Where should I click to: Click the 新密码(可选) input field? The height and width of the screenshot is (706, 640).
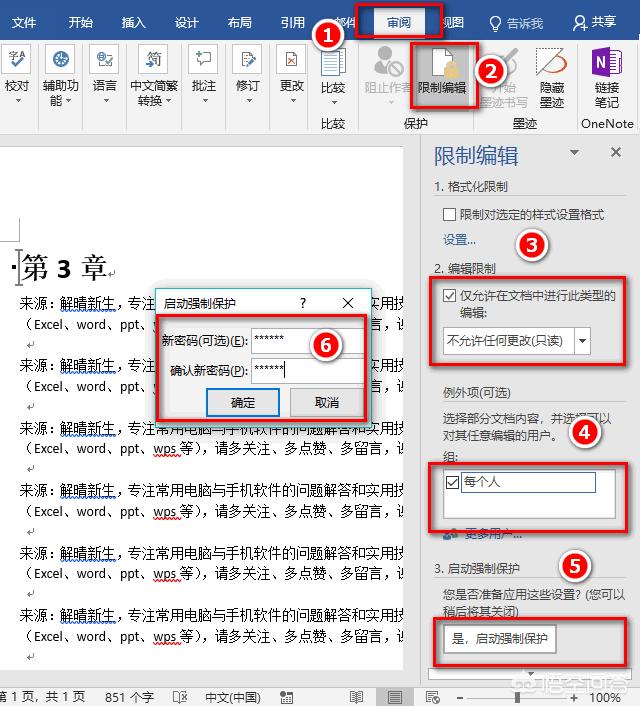pos(307,340)
